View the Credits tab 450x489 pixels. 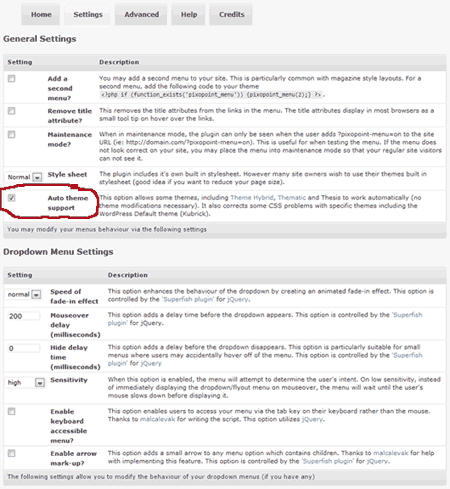click(231, 15)
